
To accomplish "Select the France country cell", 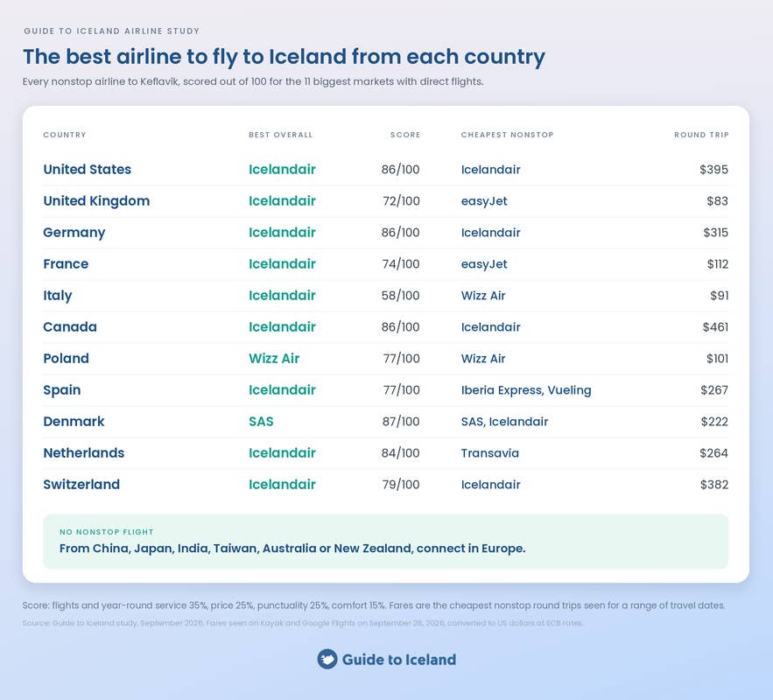I will 66,264.
